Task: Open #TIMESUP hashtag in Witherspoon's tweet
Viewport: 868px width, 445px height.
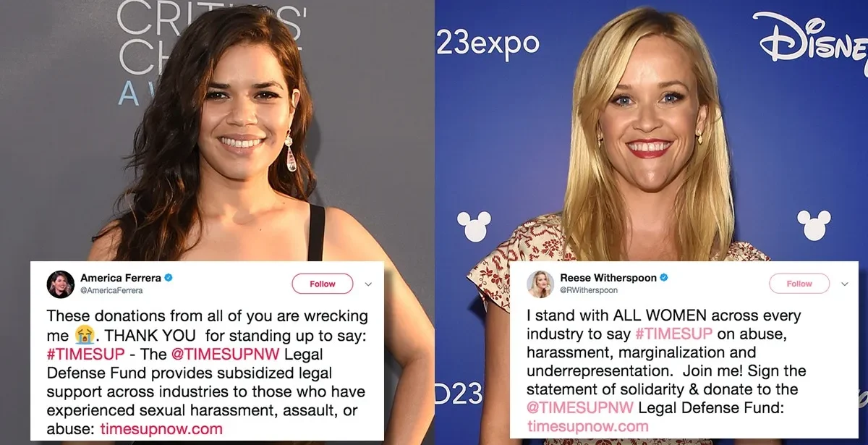Action: 673,334
